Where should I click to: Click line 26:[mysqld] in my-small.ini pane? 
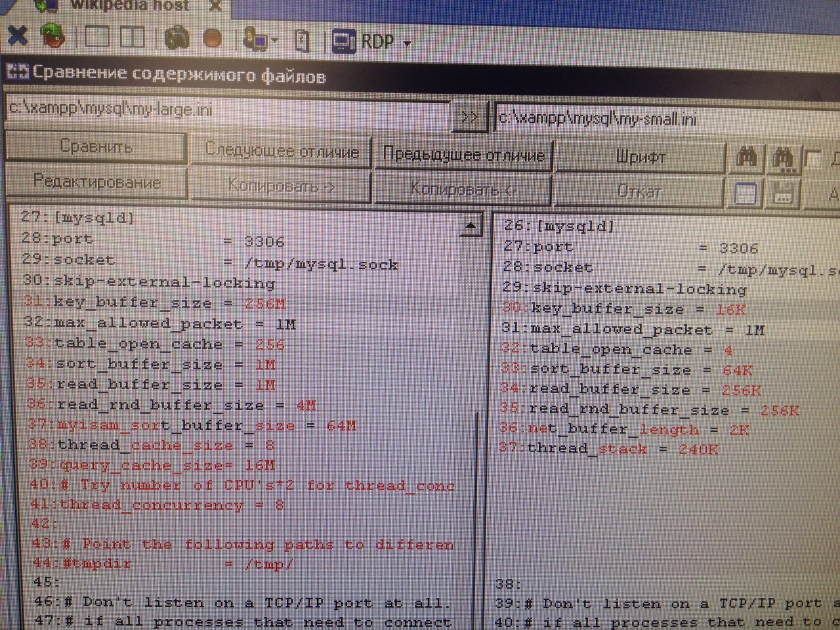pyautogui.click(x=560, y=226)
